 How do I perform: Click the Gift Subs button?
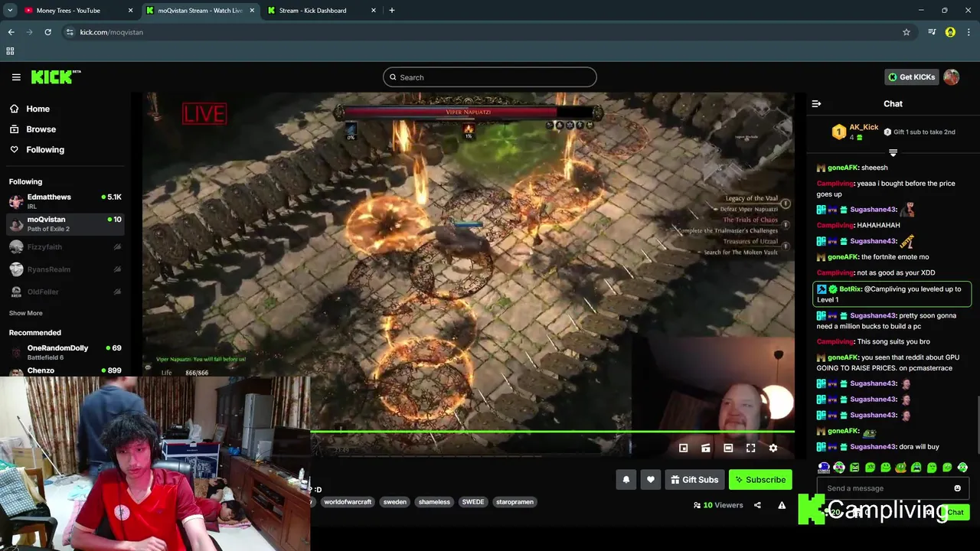pos(694,480)
